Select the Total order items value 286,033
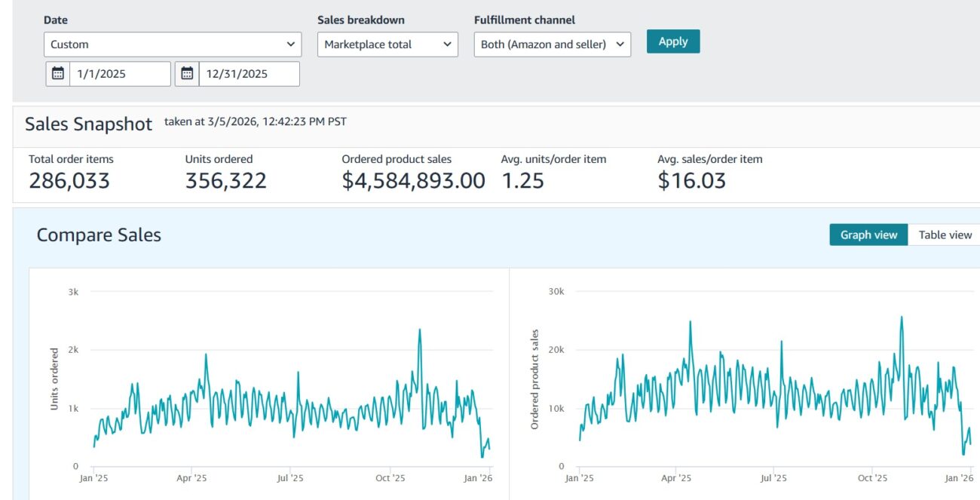 [69, 181]
